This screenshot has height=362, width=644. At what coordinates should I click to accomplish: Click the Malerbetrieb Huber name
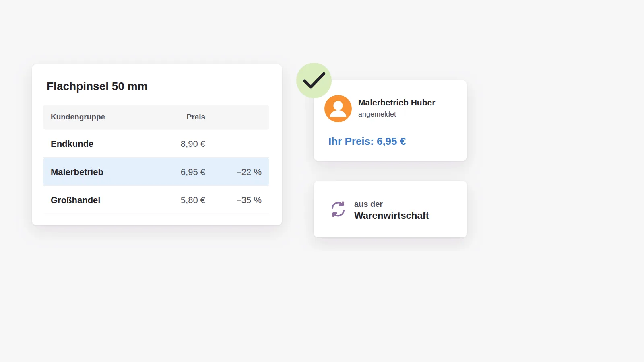point(396,103)
